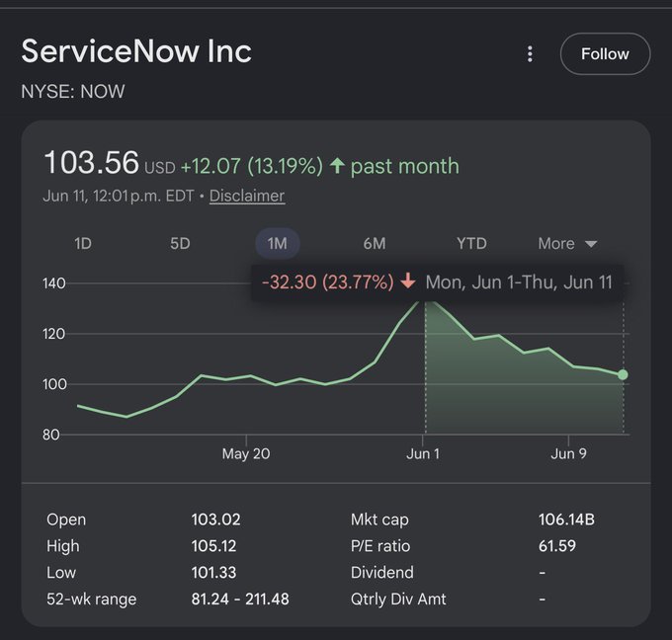Image resolution: width=672 pixels, height=640 pixels.
Task: Click the Jun 11, 12:01 p.m. EDT timestamp
Action: point(119,196)
